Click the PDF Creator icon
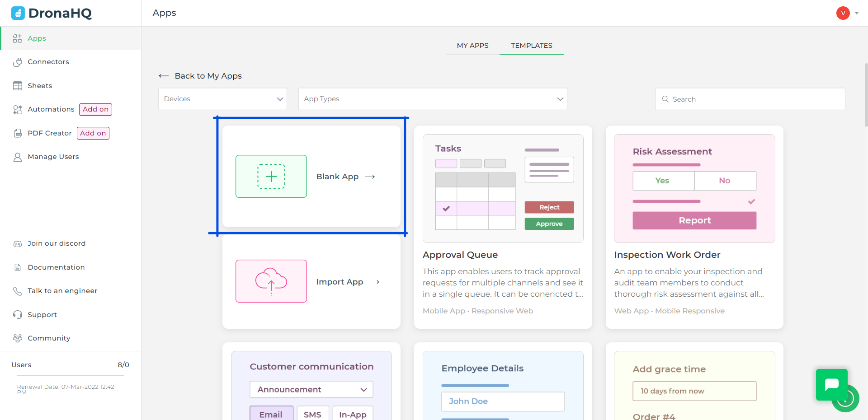Screen dimensions: 868x420 [x=18, y=133]
